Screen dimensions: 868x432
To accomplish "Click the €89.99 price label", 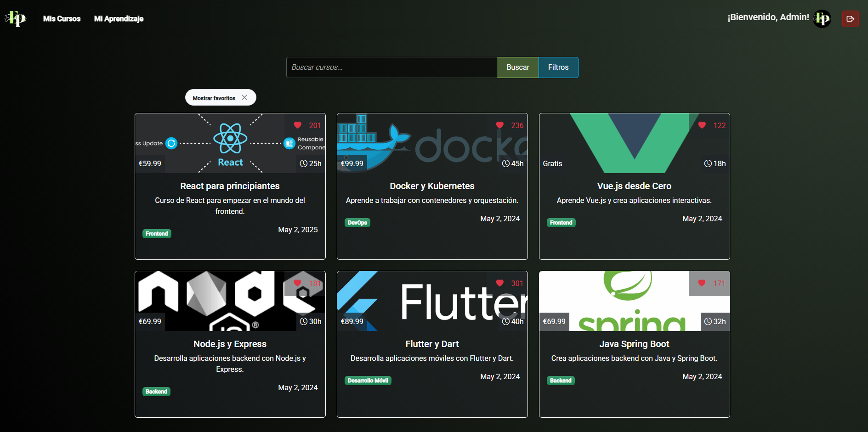I will 352,321.
